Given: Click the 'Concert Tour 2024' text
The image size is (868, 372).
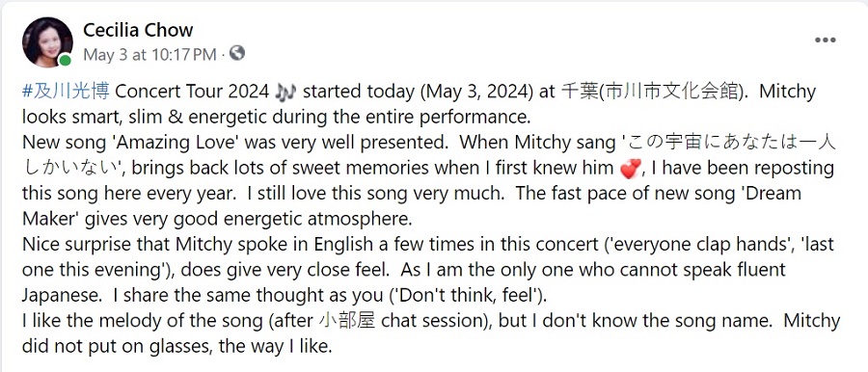Looking at the screenshot, I should click(x=192, y=92).
